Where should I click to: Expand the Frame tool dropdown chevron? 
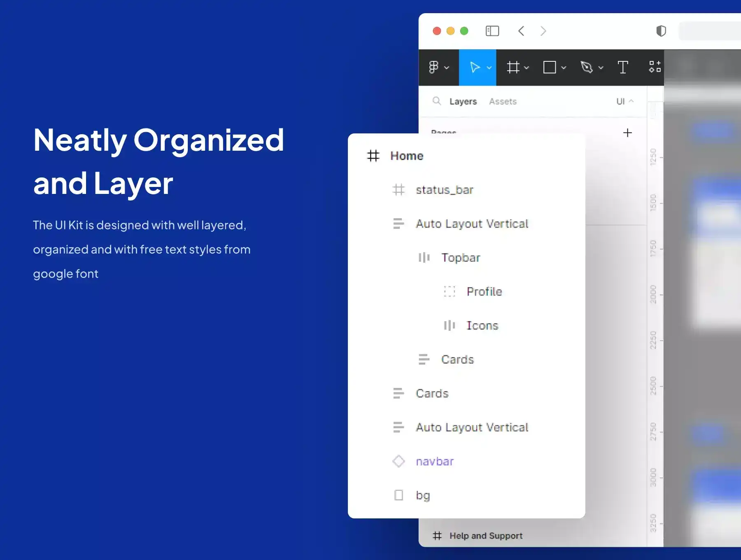click(x=527, y=68)
